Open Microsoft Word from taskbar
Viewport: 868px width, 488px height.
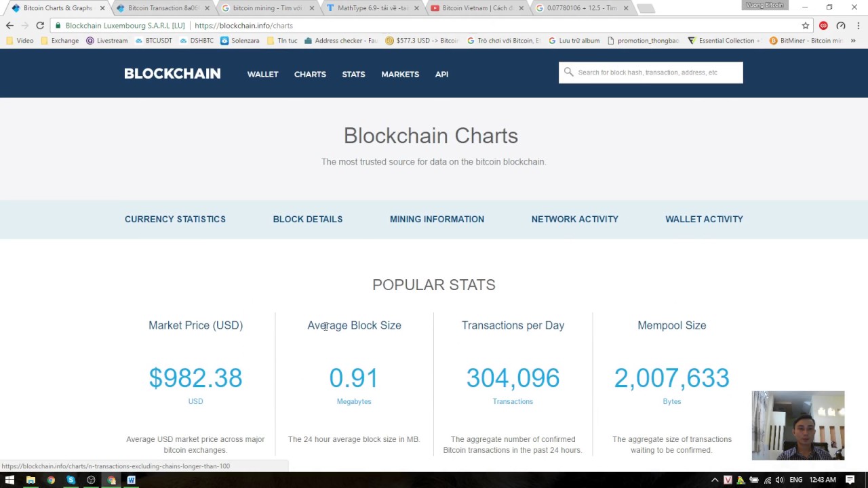pyautogui.click(x=131, y=480)
